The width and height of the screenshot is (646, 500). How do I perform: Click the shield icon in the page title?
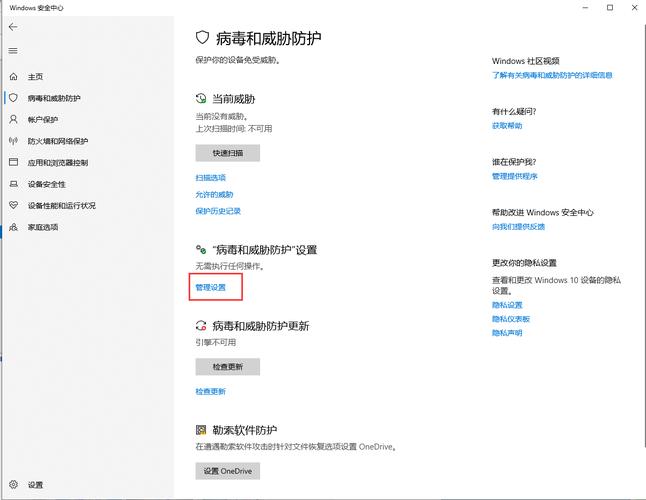(x=202, y=38)
